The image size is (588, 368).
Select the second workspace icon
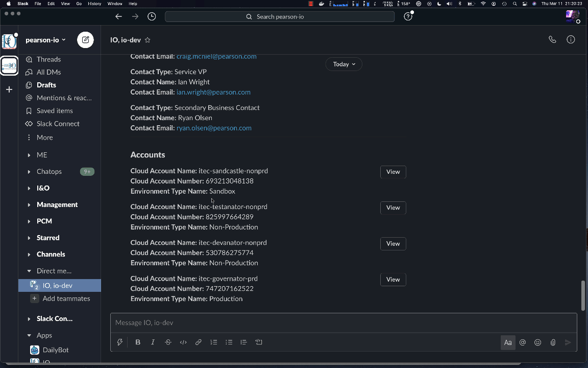click(x=9, y=66)
